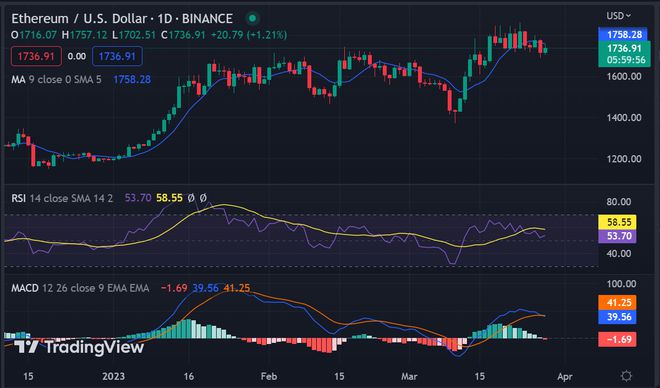Open the USD currency dropdown

618,16
